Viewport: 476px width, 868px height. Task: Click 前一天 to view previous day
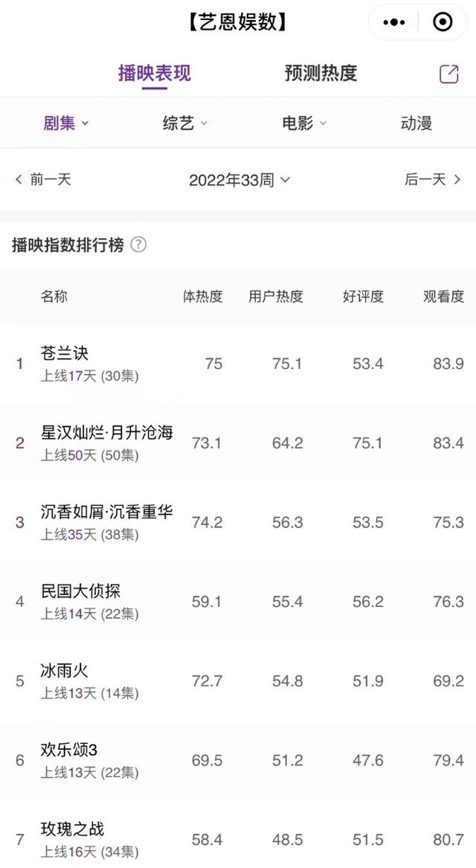point(46,179)
